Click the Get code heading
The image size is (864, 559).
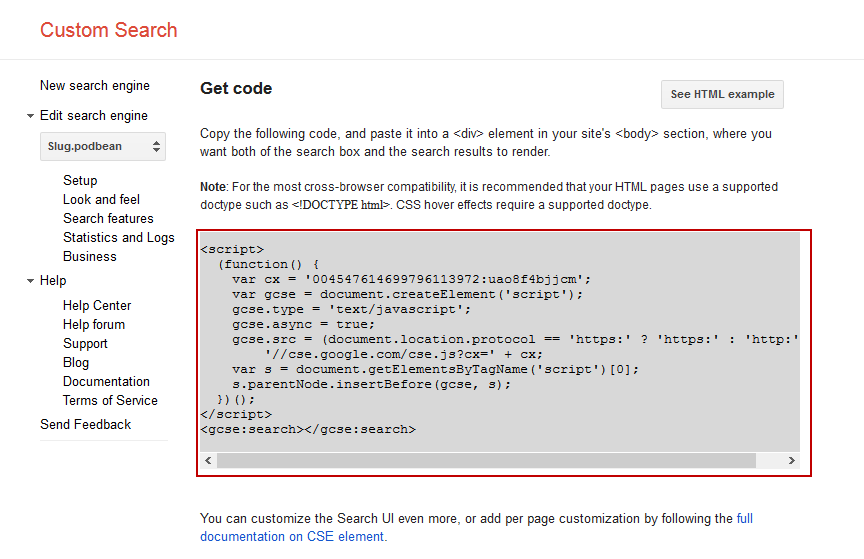(236, 88)
